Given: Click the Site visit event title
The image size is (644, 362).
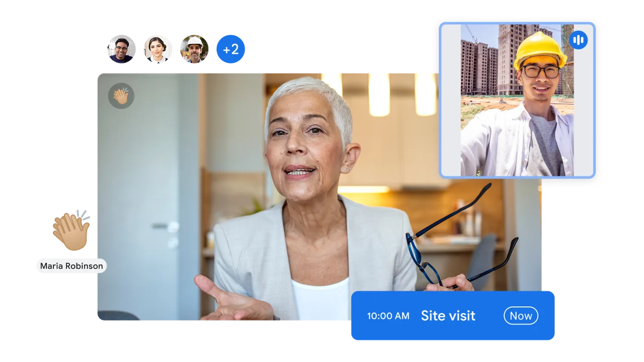Looking at the screenshot, I should tap(448, 316).
